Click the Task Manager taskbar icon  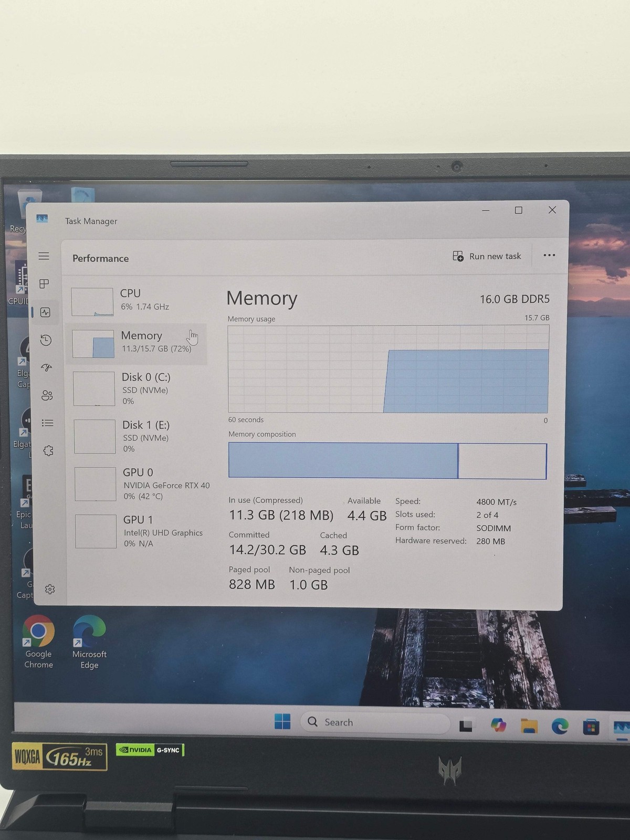pyautogui.click(x=622, y=728)
